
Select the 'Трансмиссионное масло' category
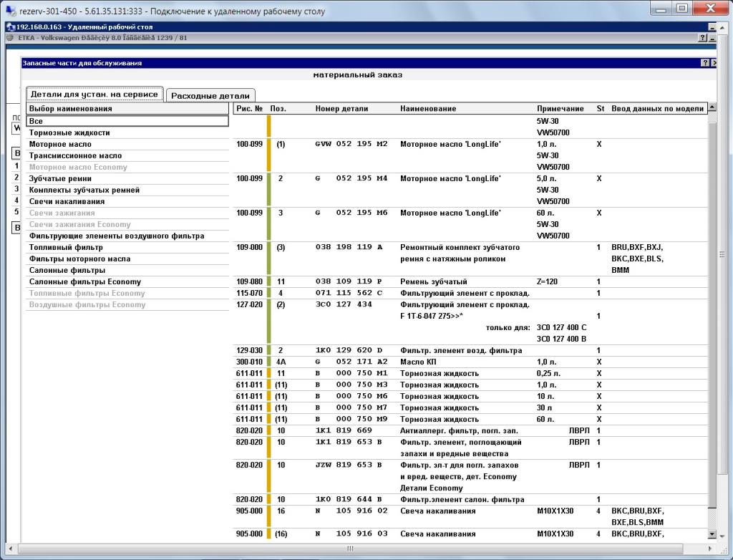[x=127, y=155]
